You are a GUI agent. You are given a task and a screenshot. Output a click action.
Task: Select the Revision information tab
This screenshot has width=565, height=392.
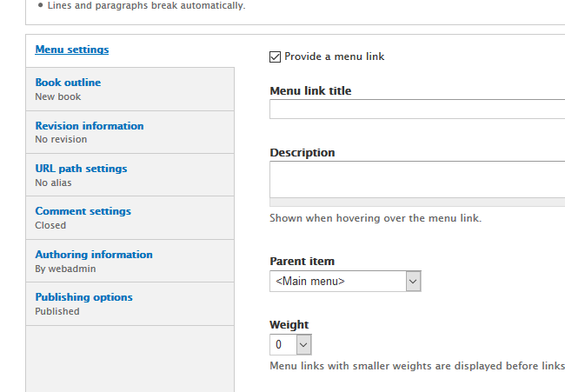tap(90, 126)
